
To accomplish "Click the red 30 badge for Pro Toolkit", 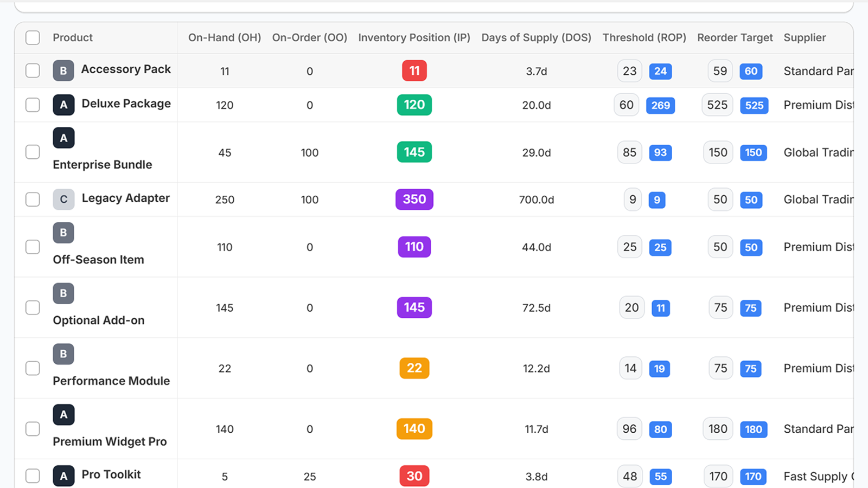I will click(414, 476).
